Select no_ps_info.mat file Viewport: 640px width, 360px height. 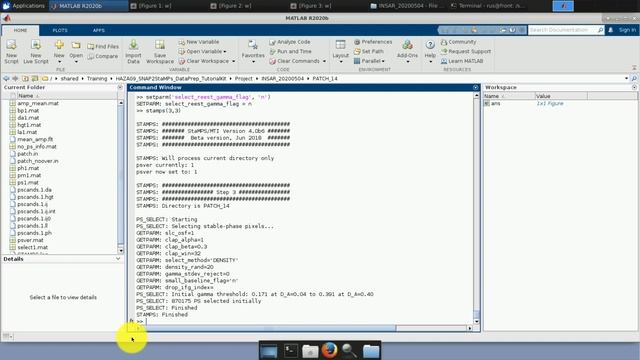(x=37, y=147)
